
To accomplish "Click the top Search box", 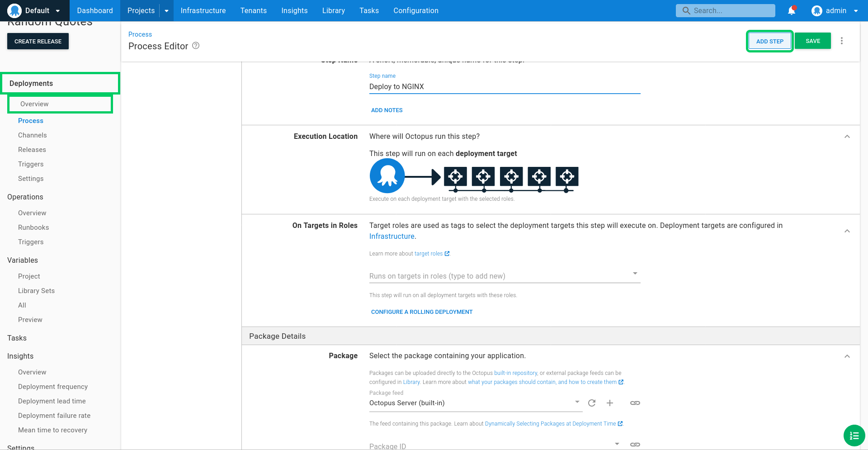I will pos(725,10).
